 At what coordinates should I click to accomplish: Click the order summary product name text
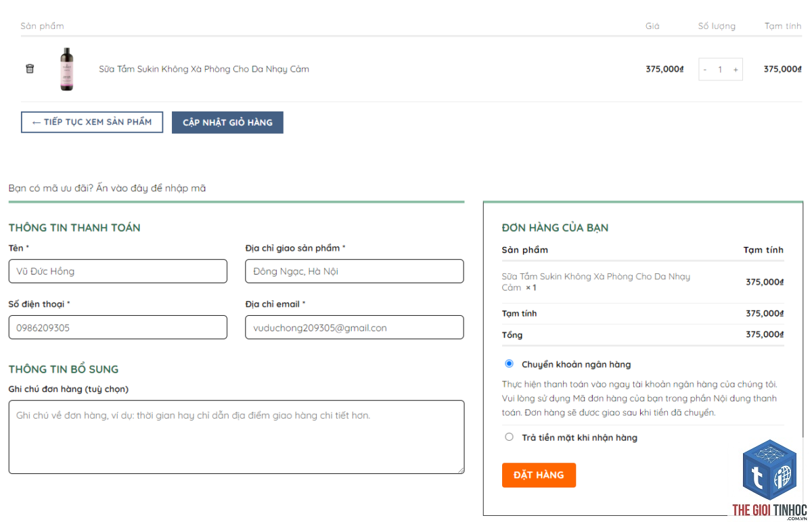(x=596, y=282)
